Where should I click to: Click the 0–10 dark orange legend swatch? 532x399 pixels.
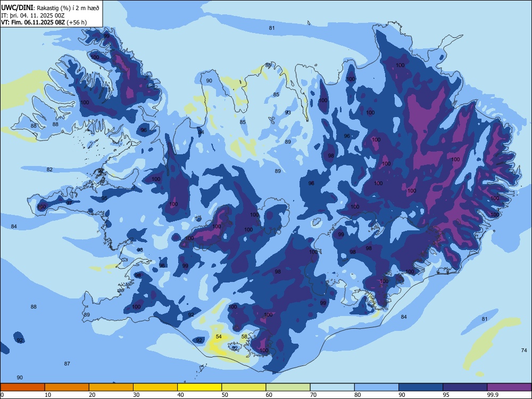coord(22,387)
